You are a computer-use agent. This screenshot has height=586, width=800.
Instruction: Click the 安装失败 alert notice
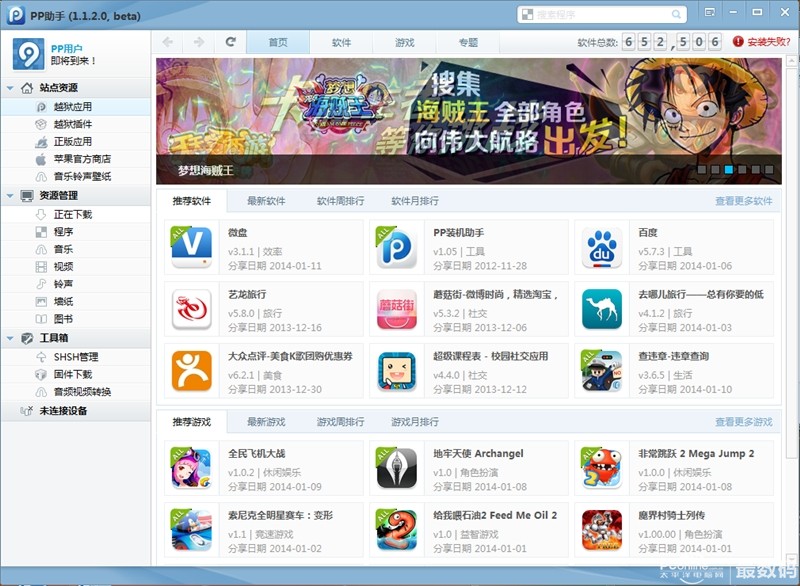point(768,42)
